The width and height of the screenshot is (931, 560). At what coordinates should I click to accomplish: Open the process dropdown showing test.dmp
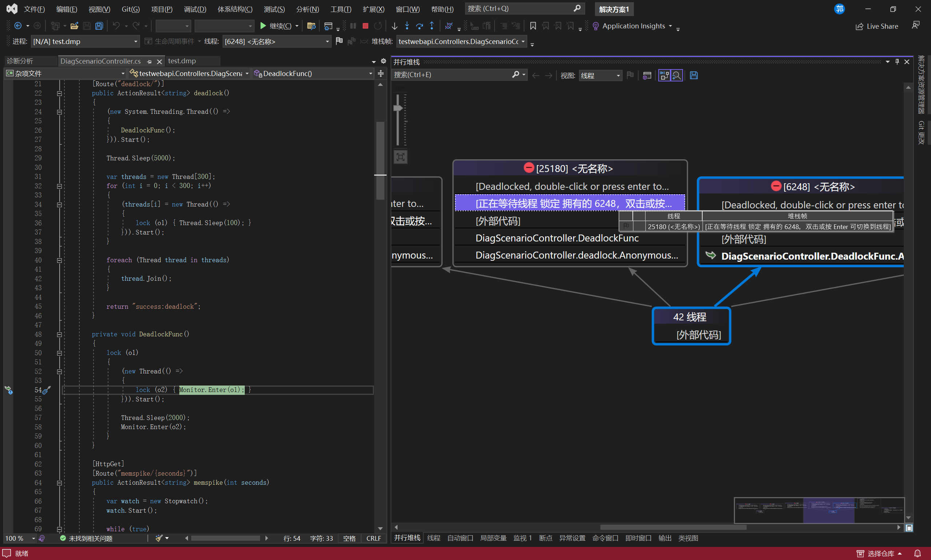85,41
